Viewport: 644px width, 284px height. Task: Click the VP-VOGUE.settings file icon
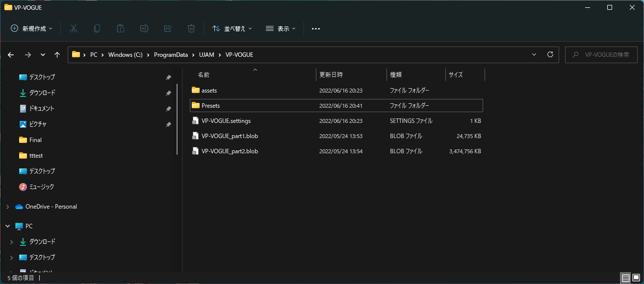pos(196,120)
